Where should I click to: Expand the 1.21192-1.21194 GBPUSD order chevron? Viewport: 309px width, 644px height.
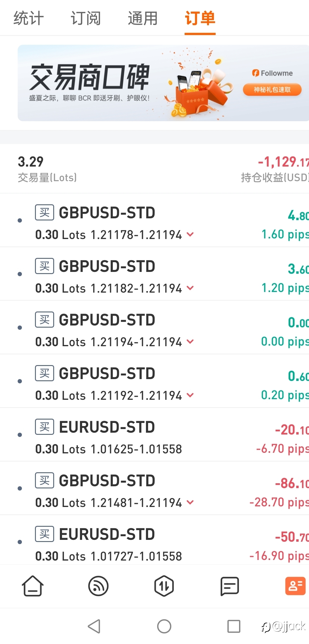point(190,395)
